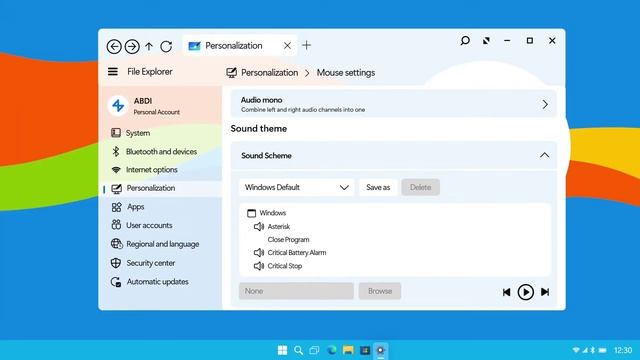Viewport: 640px width, 360px height.
Task: Click the ABDI account lightning avatar
Action: pos(118,106)
